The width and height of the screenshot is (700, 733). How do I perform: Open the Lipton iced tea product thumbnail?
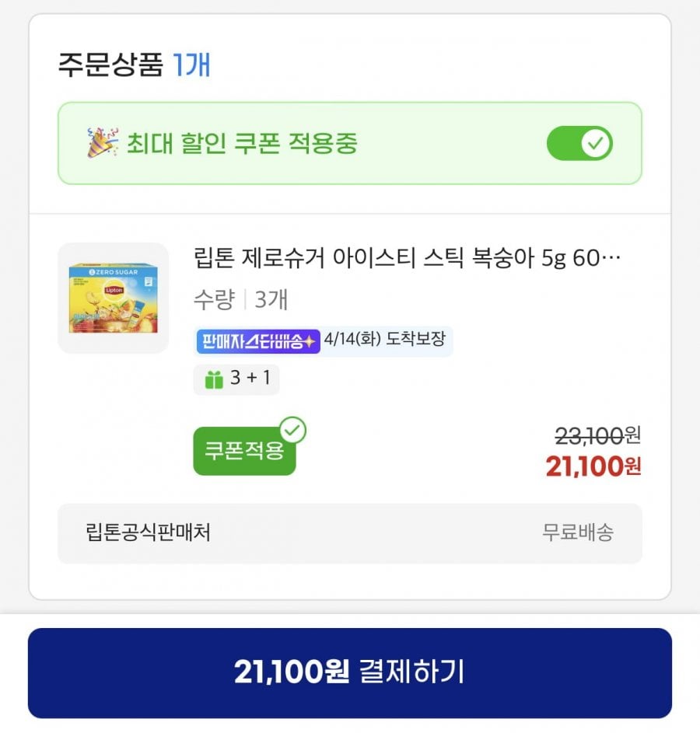(114, 298)
